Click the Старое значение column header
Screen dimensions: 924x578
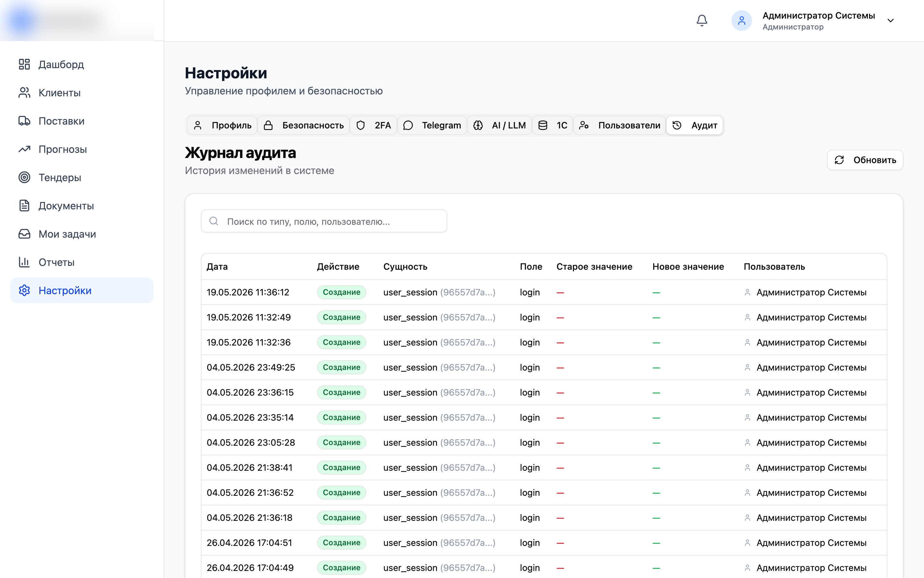point(594,267)
